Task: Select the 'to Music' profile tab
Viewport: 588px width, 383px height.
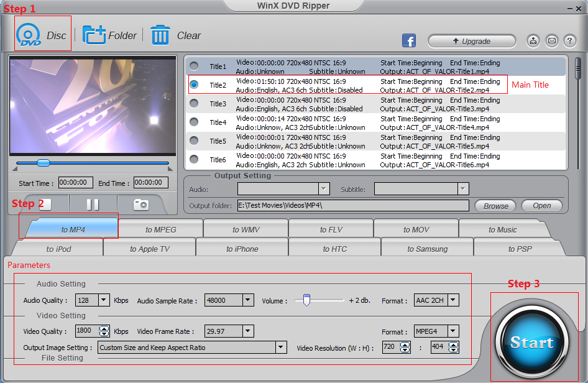Action: [x=503, y=229]
